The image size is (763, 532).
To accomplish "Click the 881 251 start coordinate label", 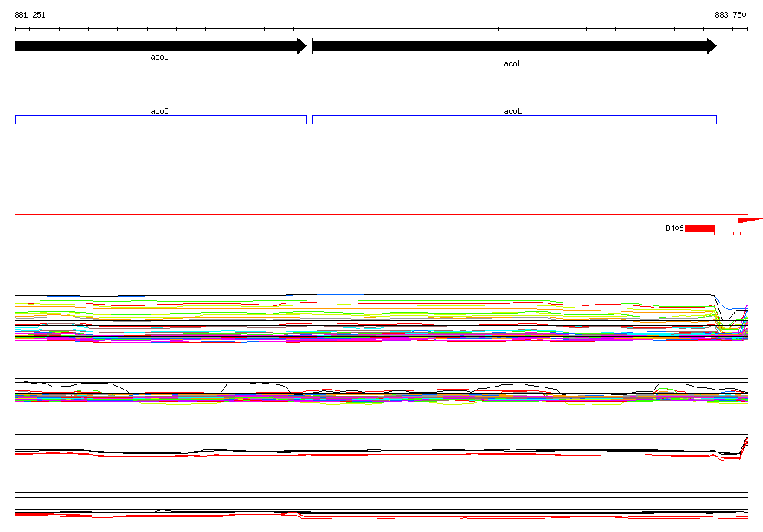I will [30, 15].
